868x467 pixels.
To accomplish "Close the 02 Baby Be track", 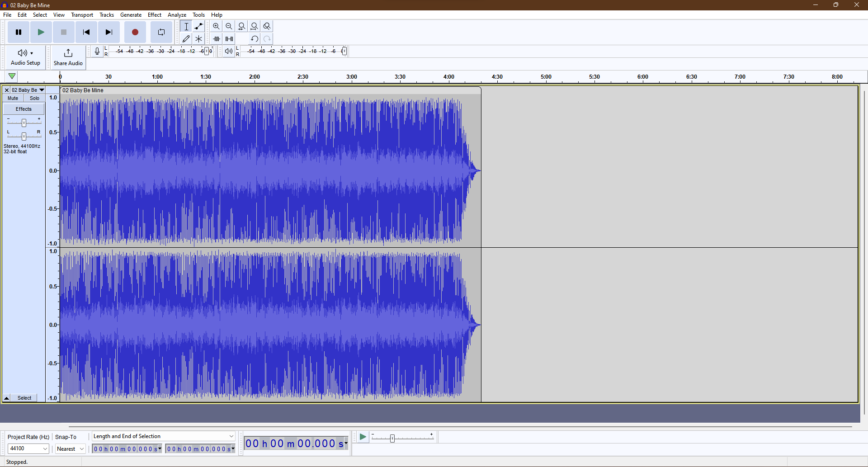I will pyautogui.click(x=7, y=90).
